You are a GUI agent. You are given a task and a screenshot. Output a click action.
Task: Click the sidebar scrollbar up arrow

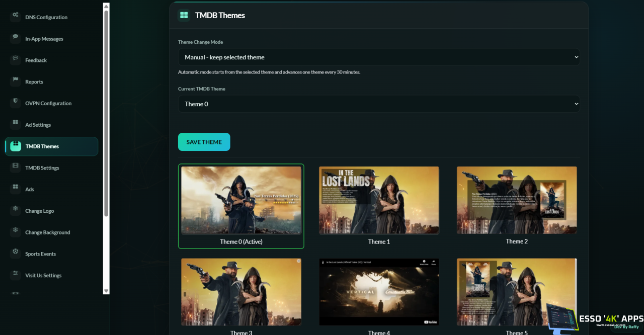click(106, 7)
